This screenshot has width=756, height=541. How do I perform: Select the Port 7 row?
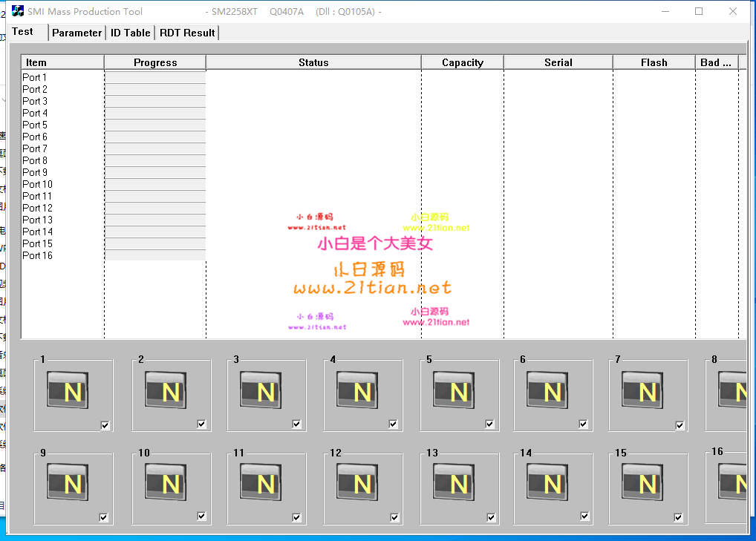tap(35, 149)
